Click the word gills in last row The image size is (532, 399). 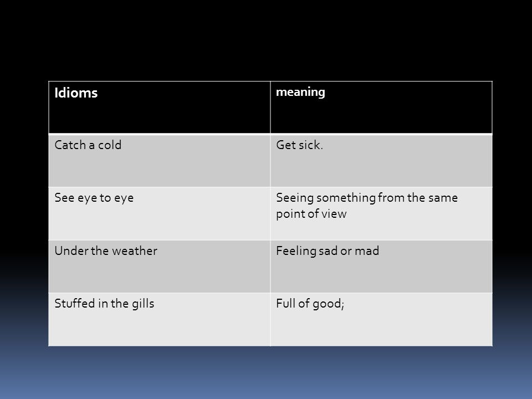(143, 304)
